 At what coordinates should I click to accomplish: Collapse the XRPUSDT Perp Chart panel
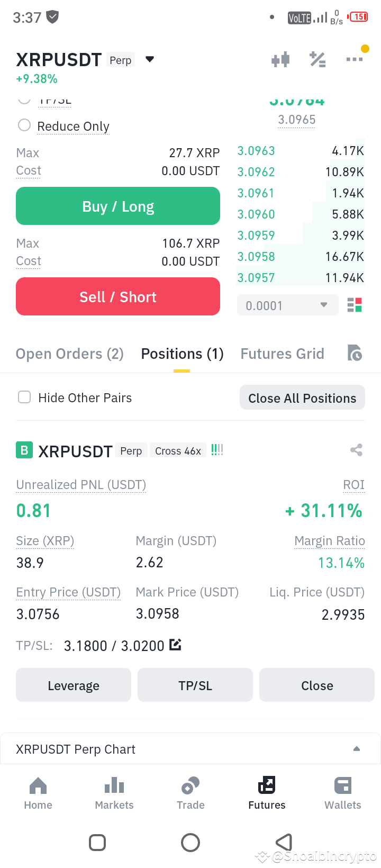coord(357,749)
